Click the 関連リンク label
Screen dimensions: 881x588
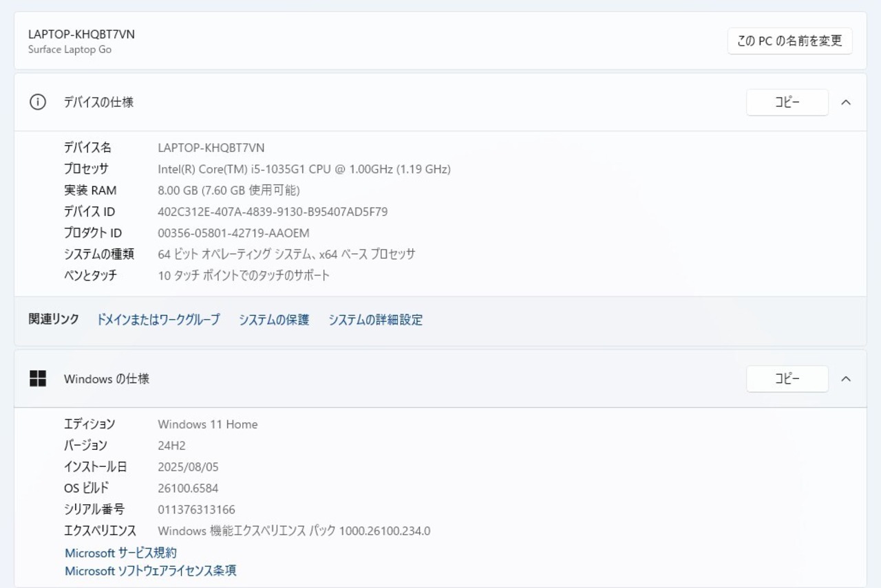(x=54, y=319)
